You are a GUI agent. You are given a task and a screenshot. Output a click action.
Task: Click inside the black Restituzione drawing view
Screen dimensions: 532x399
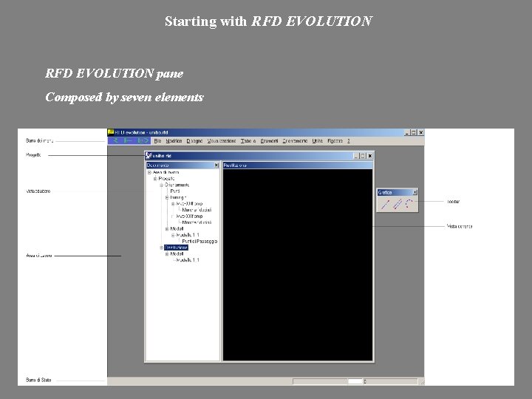(x=298, y=265)
